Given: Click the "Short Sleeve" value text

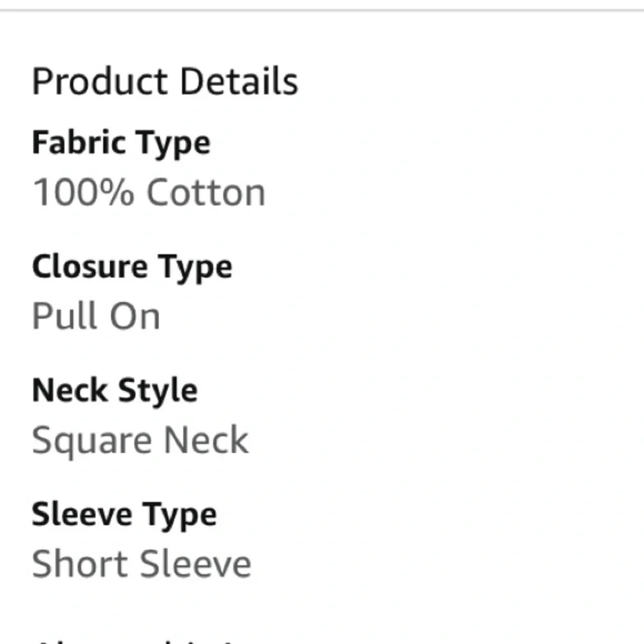Looking at the screenshot, I should click(x=142, y=564).
